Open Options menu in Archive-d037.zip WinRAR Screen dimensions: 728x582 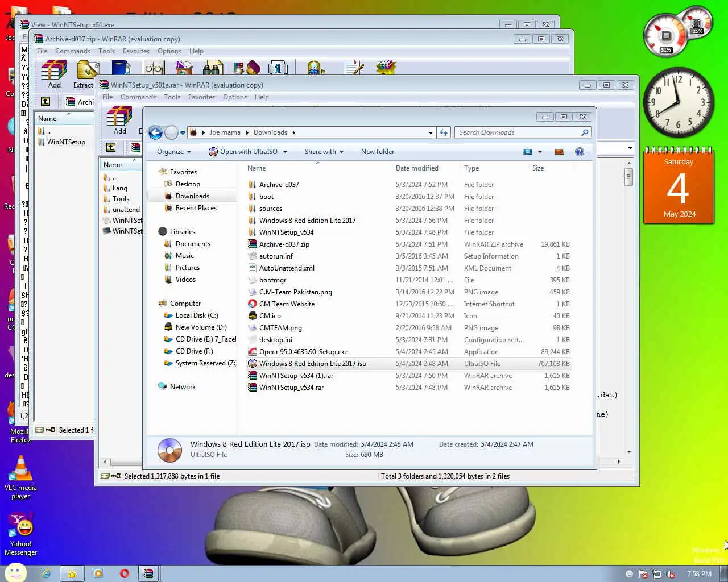169,51
